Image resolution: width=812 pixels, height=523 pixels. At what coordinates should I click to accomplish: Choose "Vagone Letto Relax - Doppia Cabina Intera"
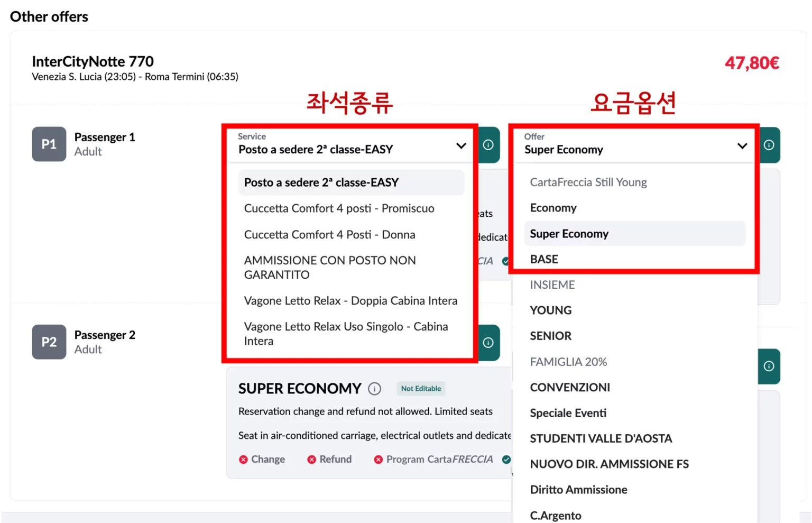coord(350,300)
